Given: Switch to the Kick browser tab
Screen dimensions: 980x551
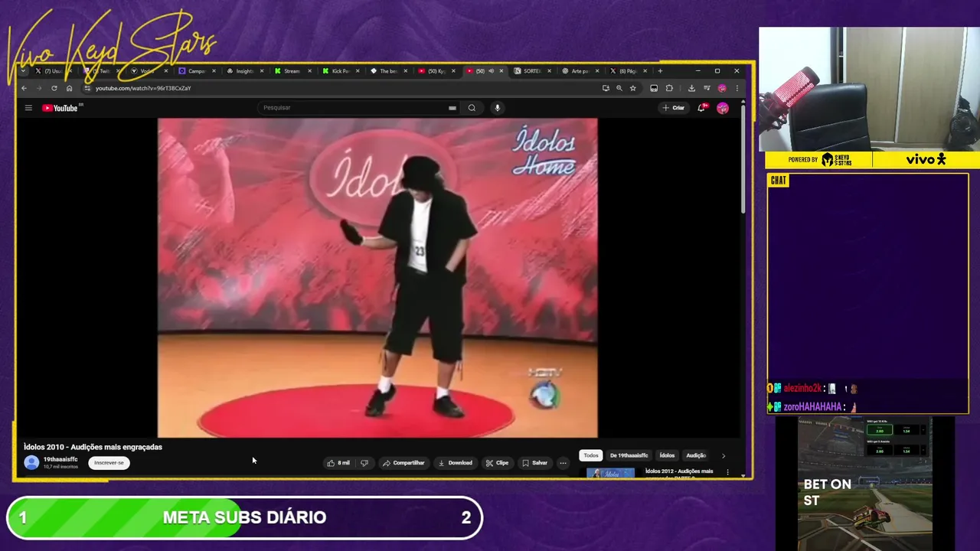Looking at the screenshot, I should pyautogui.click(x=340, y=71).
